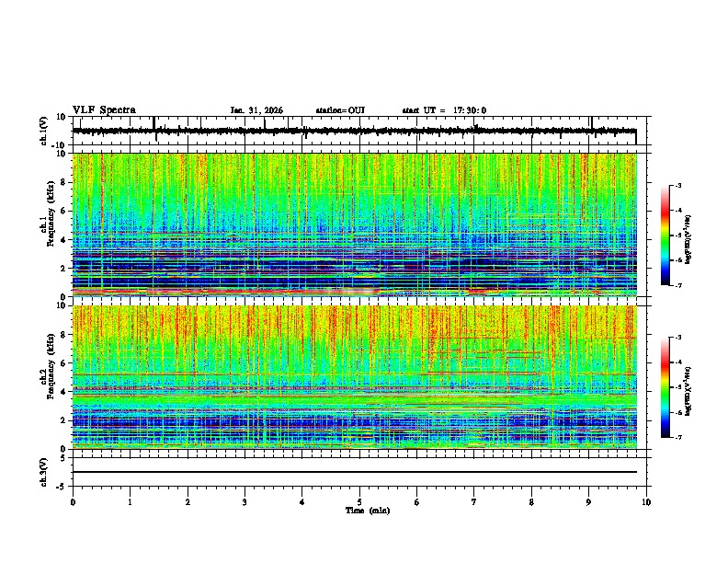Viewport: 728px width, 563px height.
Task: Click the flat ch.3 voltage trace line
Action: 355,472
